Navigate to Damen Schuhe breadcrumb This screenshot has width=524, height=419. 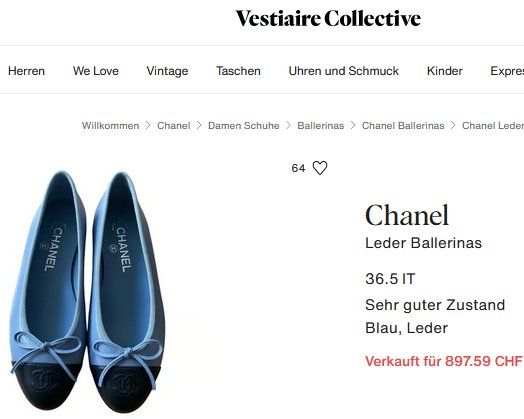[244, 126]
